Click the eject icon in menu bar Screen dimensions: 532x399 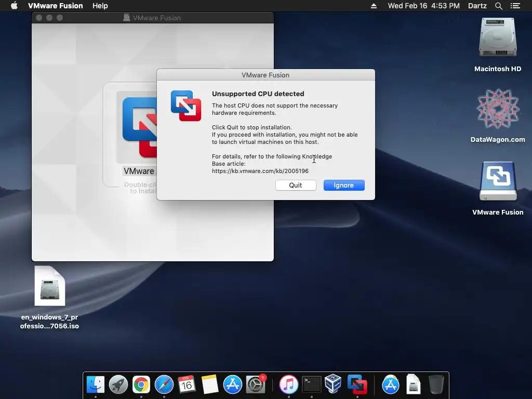coord(374,6)
